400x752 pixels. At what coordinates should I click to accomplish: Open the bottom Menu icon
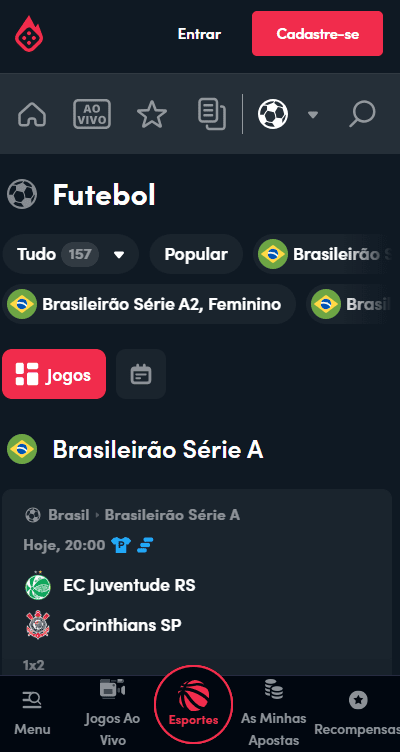point(32,714)
